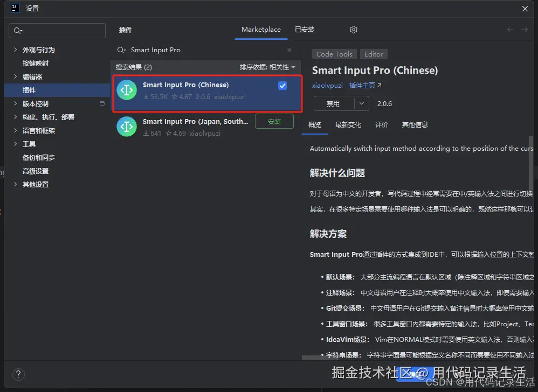Viewport: 538px width, 392px height.
Task: Expand 语言和框架 tree node
Action: (15, 130)
